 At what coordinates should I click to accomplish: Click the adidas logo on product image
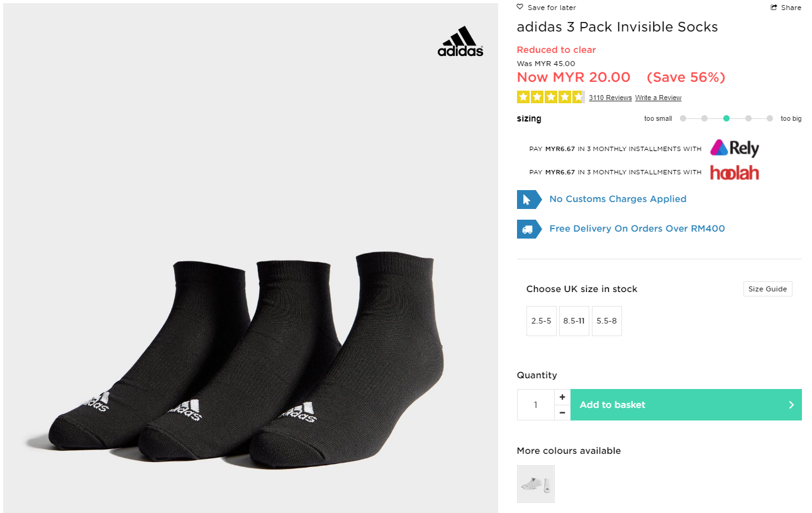coord(460,42)
